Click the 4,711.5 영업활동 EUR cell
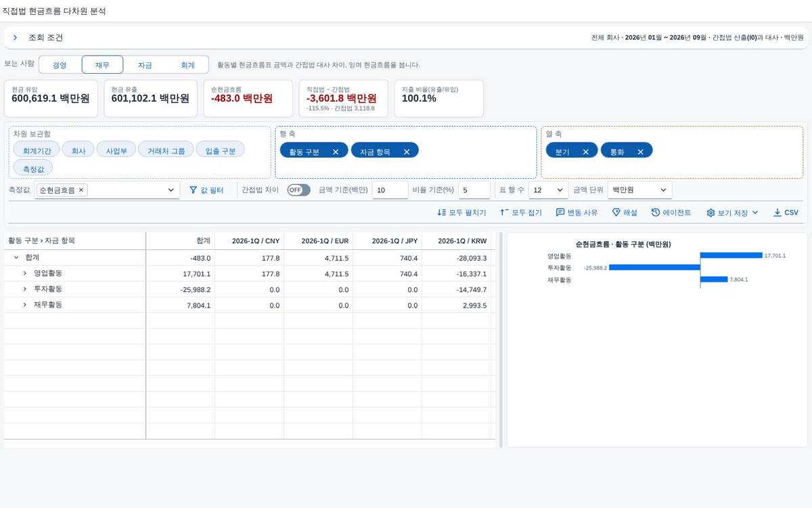812x508 pixels. (x=318, y=274)
